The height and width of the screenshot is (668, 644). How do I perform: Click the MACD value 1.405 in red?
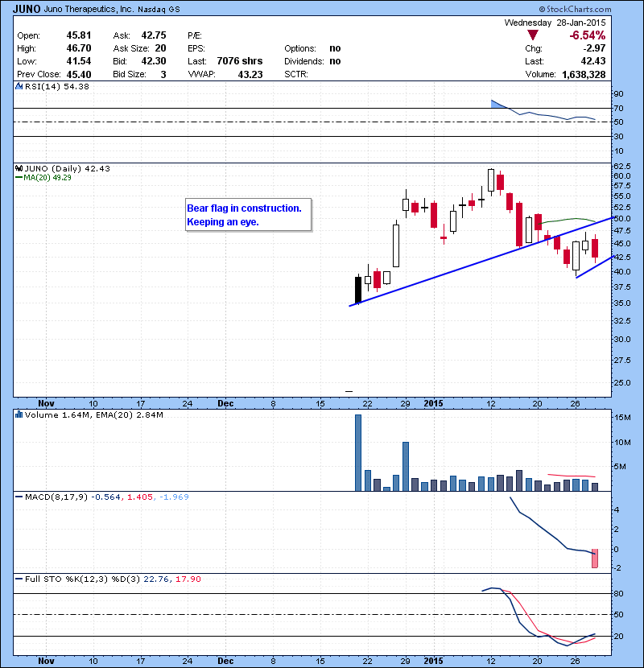(x=140, y=497)
